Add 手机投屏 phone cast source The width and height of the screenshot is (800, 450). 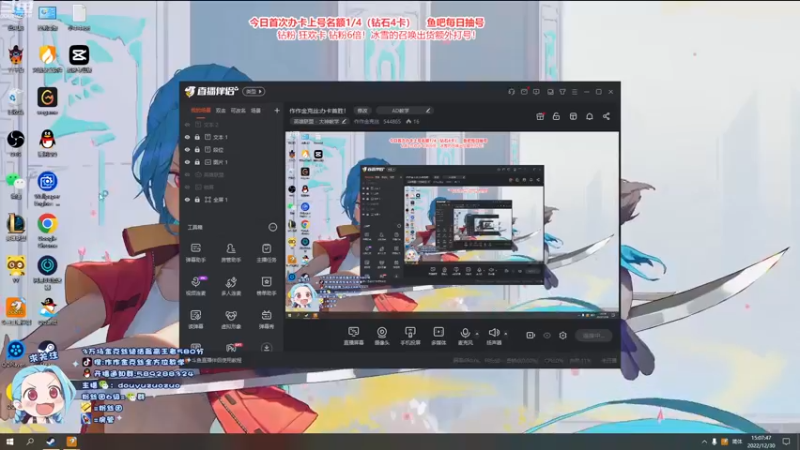click(410, 336)
